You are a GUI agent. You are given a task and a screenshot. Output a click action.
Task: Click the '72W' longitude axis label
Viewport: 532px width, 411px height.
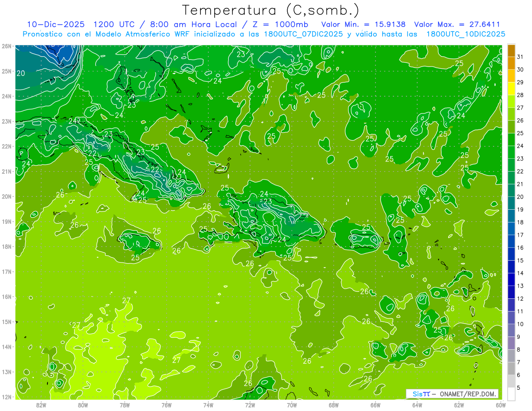click(250, 405)
